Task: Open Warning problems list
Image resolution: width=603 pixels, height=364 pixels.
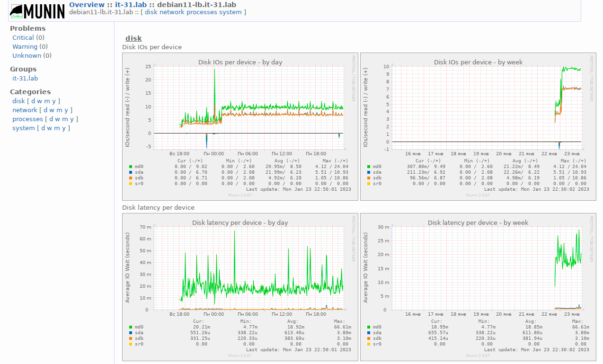Action: coord(25,47)
